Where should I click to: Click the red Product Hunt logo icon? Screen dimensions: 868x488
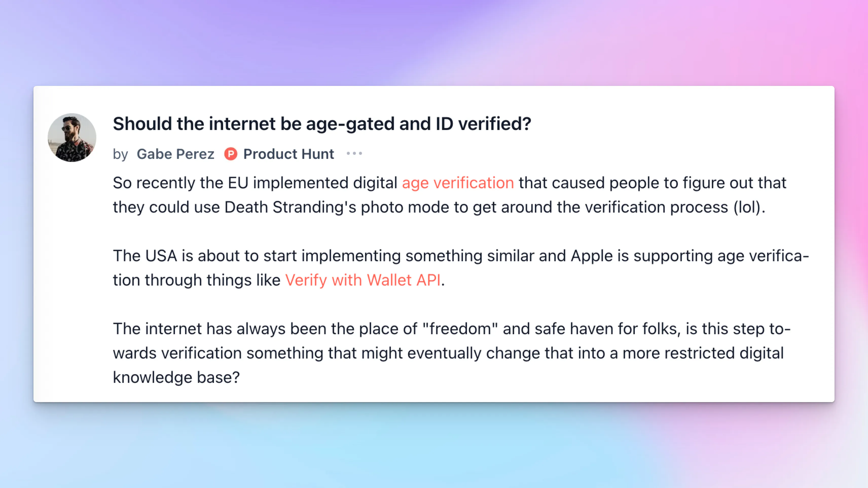231,154
